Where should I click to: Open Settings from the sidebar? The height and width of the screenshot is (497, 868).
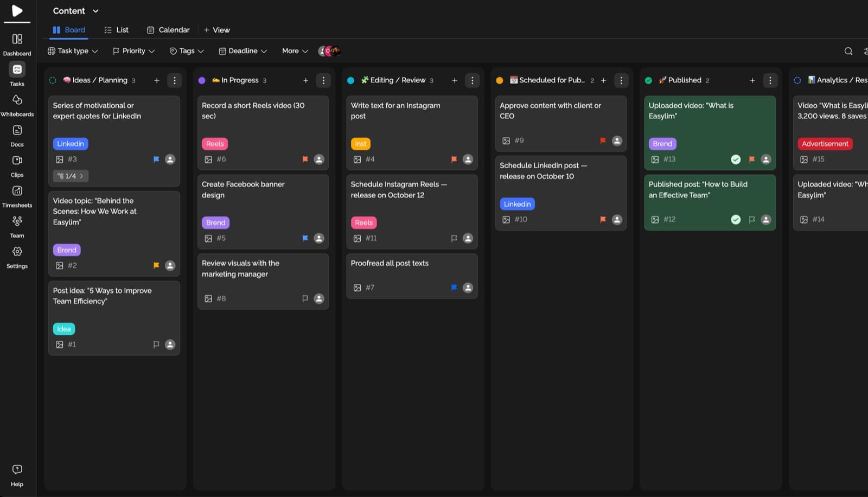[17, 257]
